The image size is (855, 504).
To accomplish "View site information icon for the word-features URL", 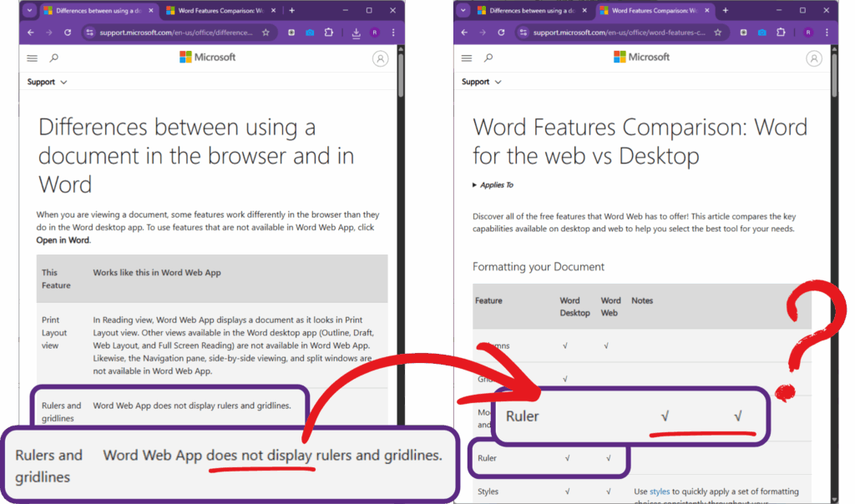I will pyautogui.click(x=524, y=33).
